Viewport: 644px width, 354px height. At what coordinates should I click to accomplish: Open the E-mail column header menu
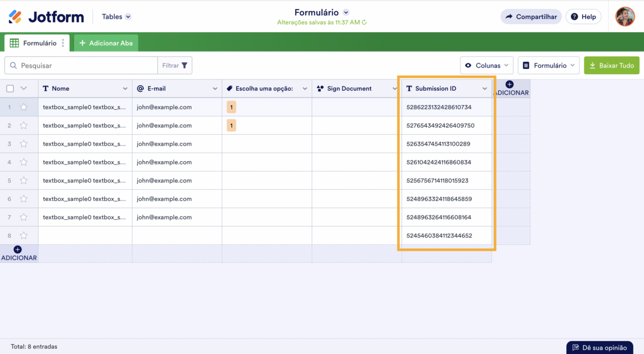click(215, 89)
